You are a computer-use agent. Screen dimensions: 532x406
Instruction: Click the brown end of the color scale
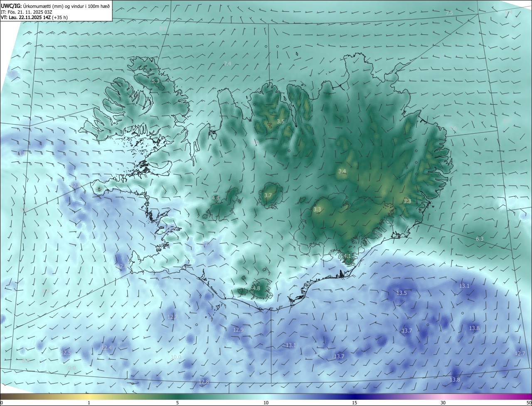tap(4, 396)
